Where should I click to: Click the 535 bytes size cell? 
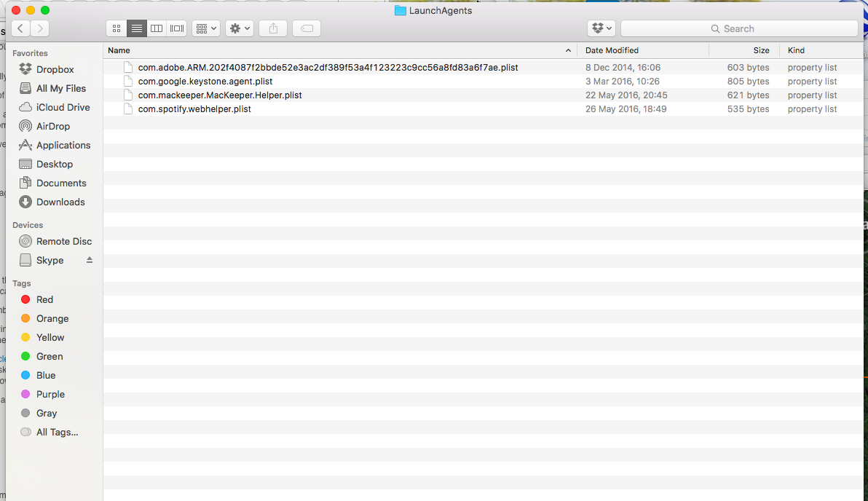click(748, 109)
